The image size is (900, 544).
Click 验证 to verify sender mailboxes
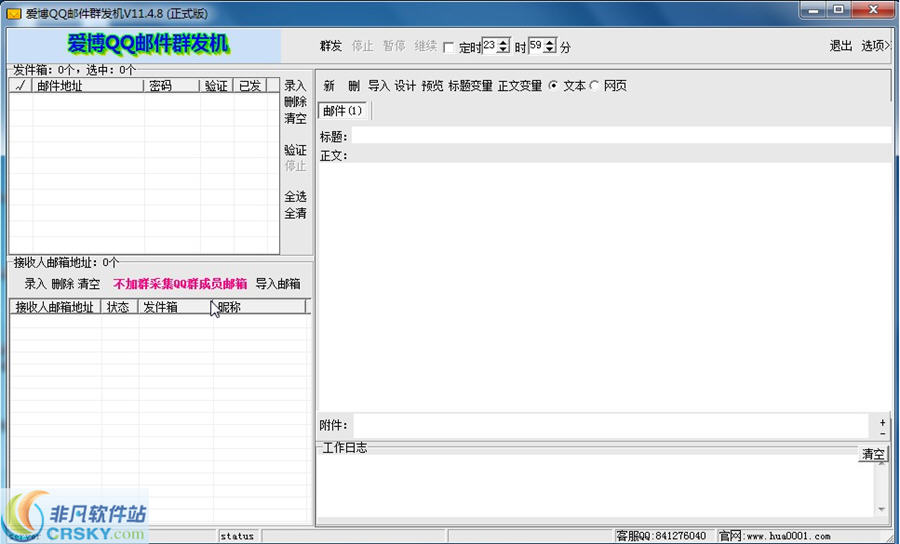(x=295, y=150)
